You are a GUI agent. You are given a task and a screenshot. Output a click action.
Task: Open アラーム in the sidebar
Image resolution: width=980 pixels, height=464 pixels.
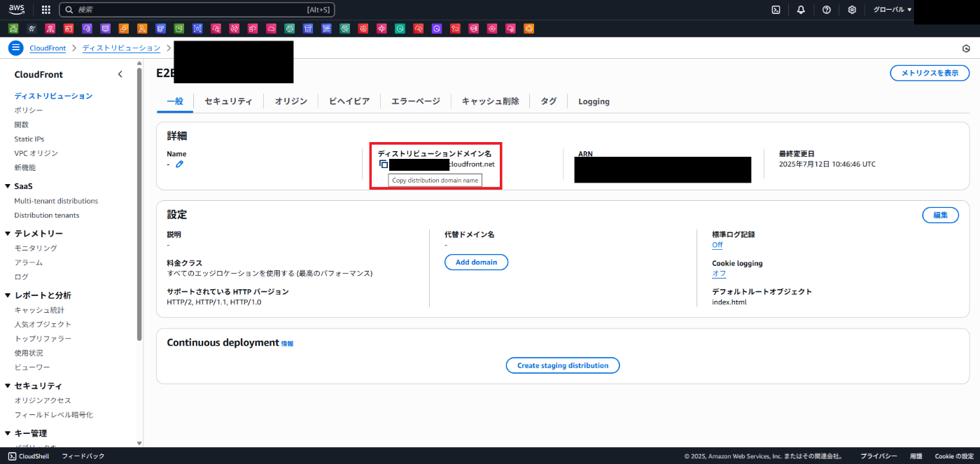pyautogui.click(x=29, y=262)
